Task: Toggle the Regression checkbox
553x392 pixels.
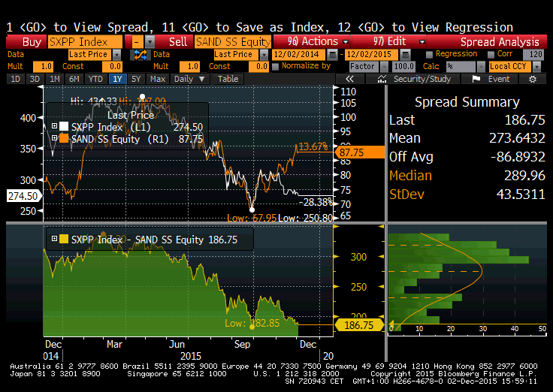Action: [x=429, y=54]
